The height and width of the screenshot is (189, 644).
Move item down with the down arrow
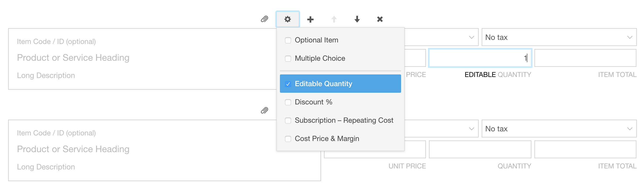tap(357, 19)
